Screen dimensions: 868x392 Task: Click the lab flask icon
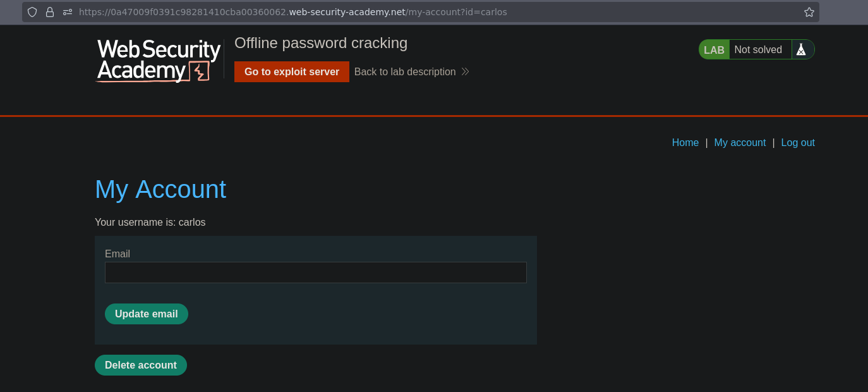pyautogui.click(x=801, y=49)
